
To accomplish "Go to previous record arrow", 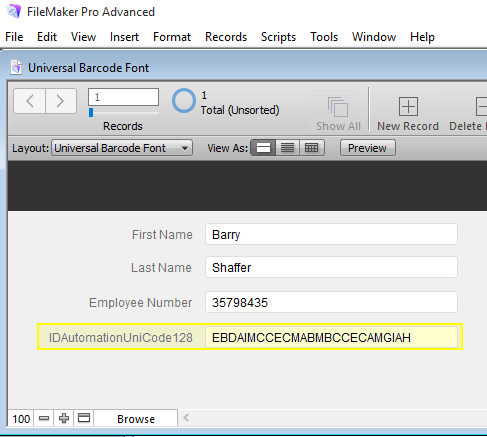I will point(30,101).
